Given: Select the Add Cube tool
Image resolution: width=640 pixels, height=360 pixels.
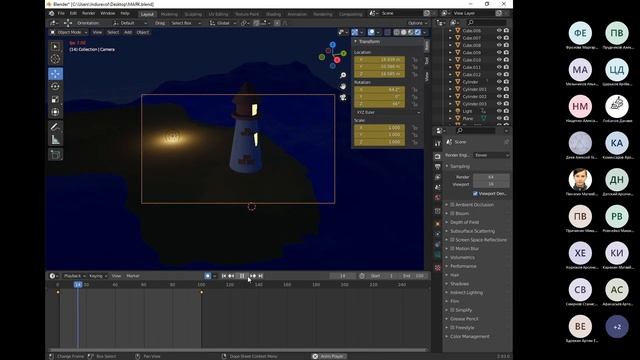Looking at the screenshot, I should [x=55, y=155].
